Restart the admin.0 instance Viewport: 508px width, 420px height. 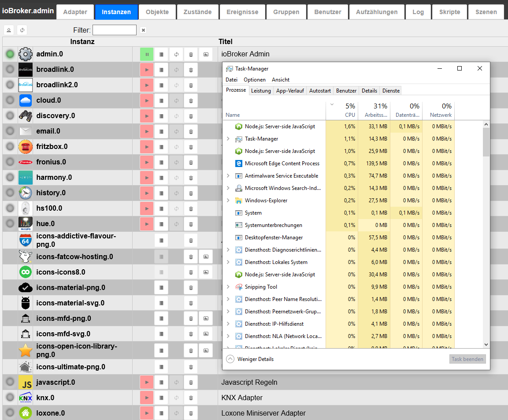click(176, 54)
